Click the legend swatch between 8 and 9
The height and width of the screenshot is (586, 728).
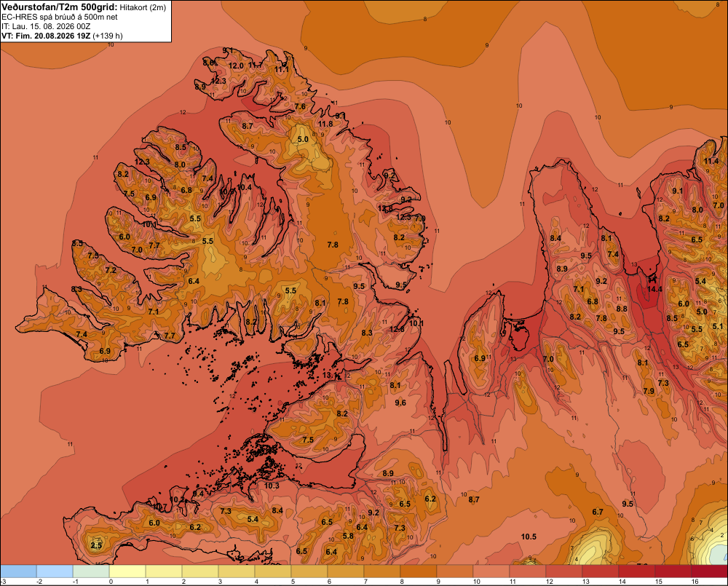419,571
